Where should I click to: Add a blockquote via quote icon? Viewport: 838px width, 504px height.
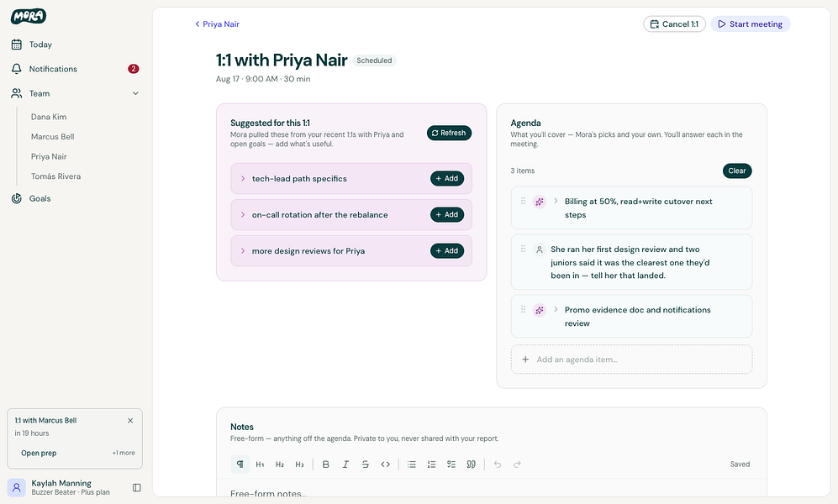tap(471, 465)
